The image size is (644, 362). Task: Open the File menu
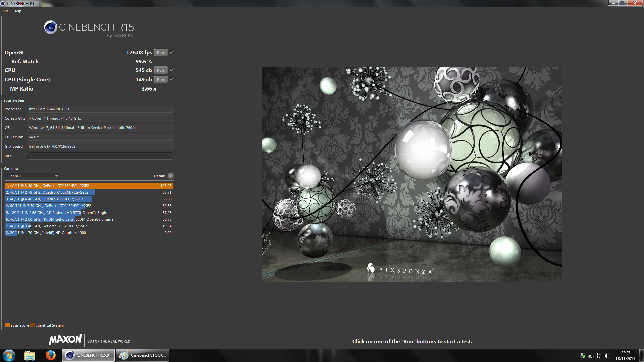(x=6, y=11)
